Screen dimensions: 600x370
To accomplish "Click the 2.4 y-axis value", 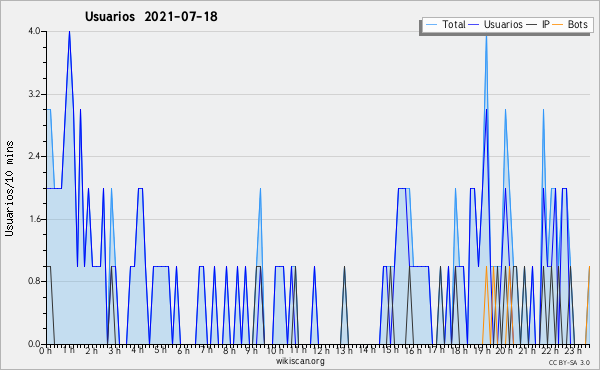I will point(34,156).
